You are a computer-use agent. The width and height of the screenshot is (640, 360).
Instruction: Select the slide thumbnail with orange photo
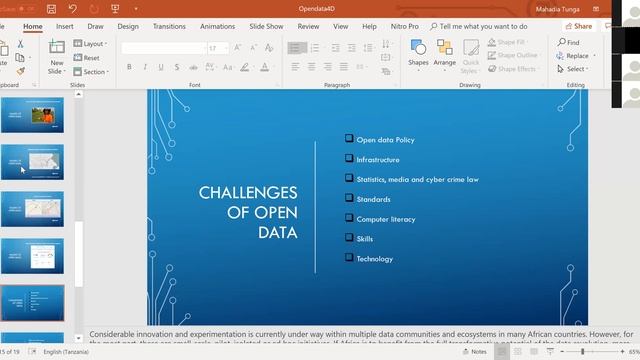click(32, 115)
